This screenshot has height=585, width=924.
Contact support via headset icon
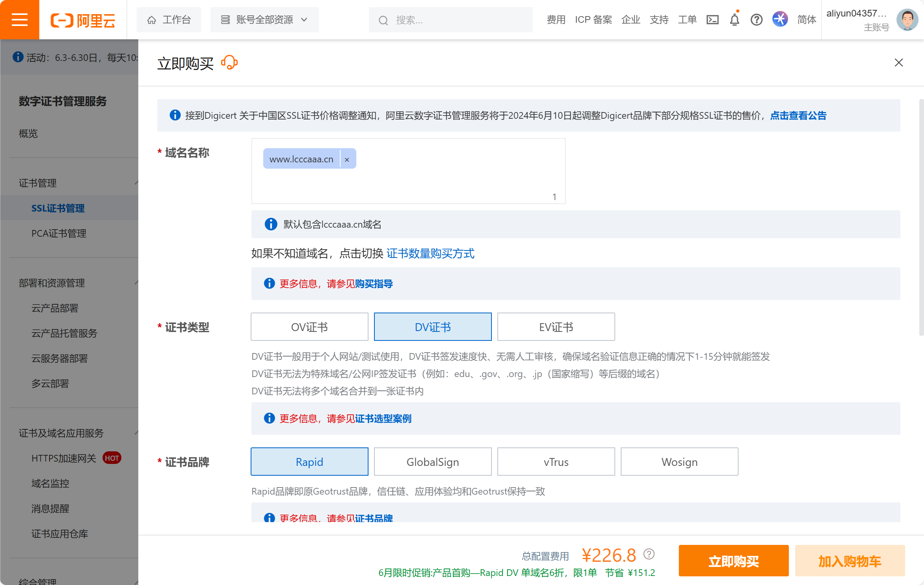pyautogui.click(x=229, y=63)
